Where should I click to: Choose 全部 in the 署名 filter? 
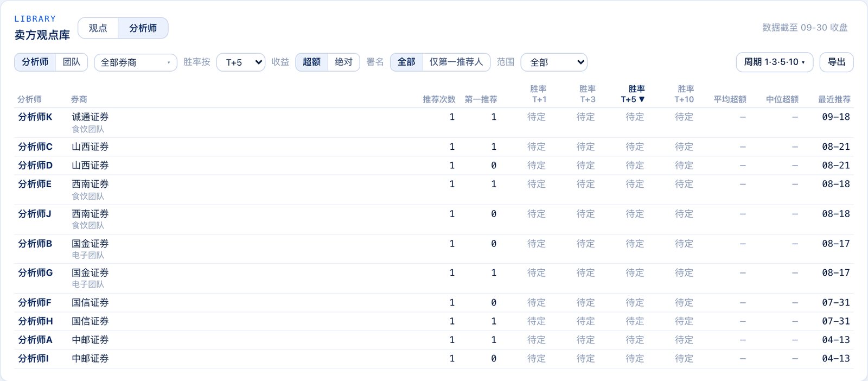(x=406, y=62)
